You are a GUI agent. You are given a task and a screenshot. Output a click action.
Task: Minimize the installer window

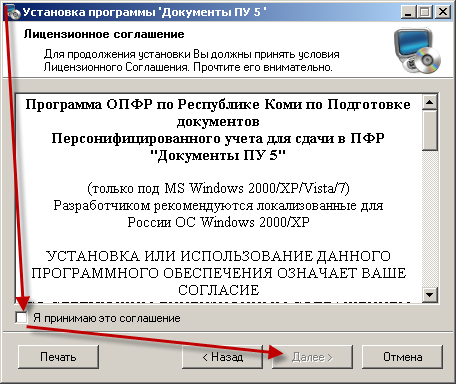pos(408,12)
